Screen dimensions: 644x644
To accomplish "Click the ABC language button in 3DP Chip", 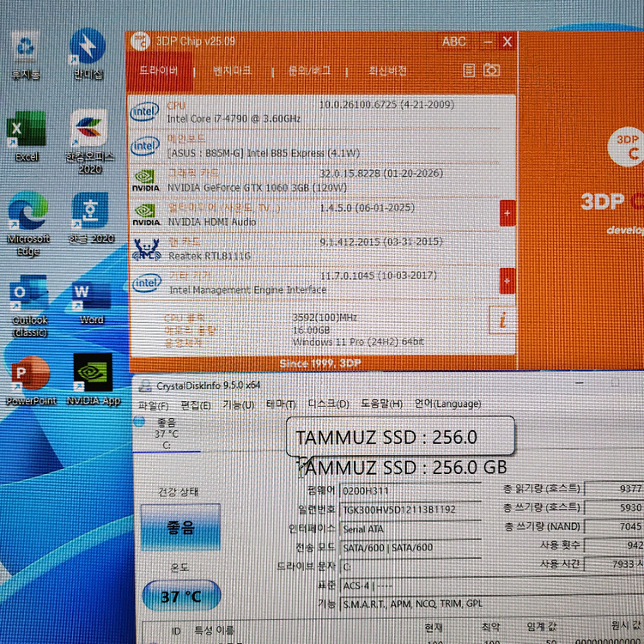I will click(454, 41).
